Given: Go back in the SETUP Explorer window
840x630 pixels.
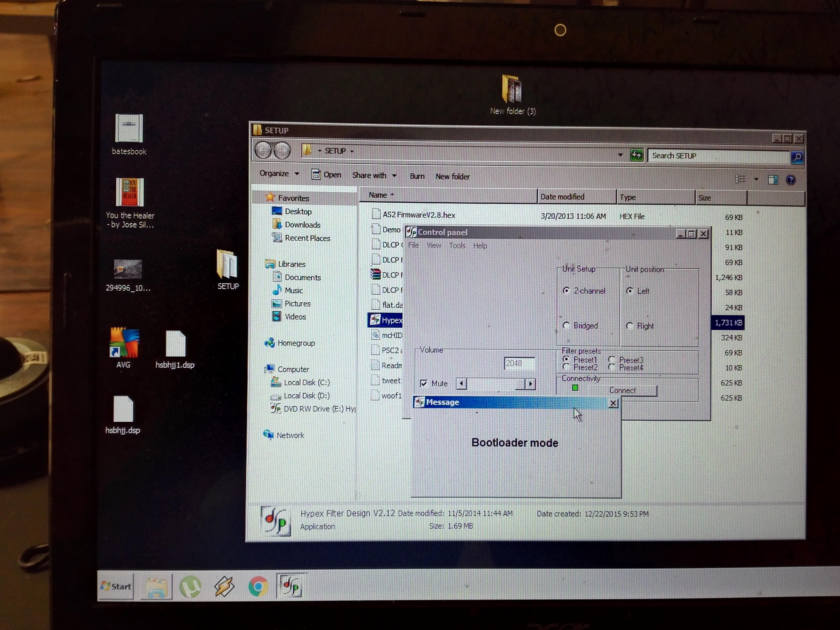Looking at the screenshot, I should 263,151.
